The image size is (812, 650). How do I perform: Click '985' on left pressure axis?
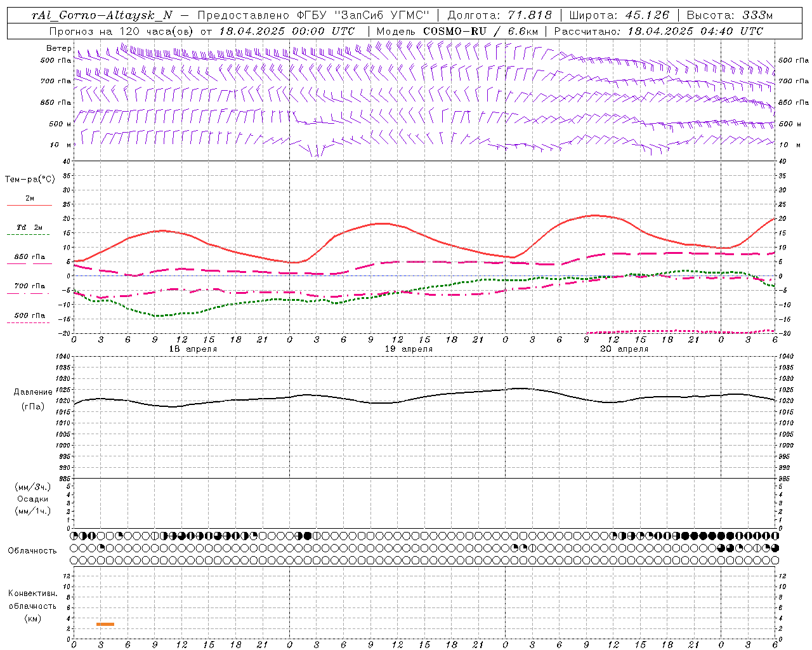coord(63,479)
